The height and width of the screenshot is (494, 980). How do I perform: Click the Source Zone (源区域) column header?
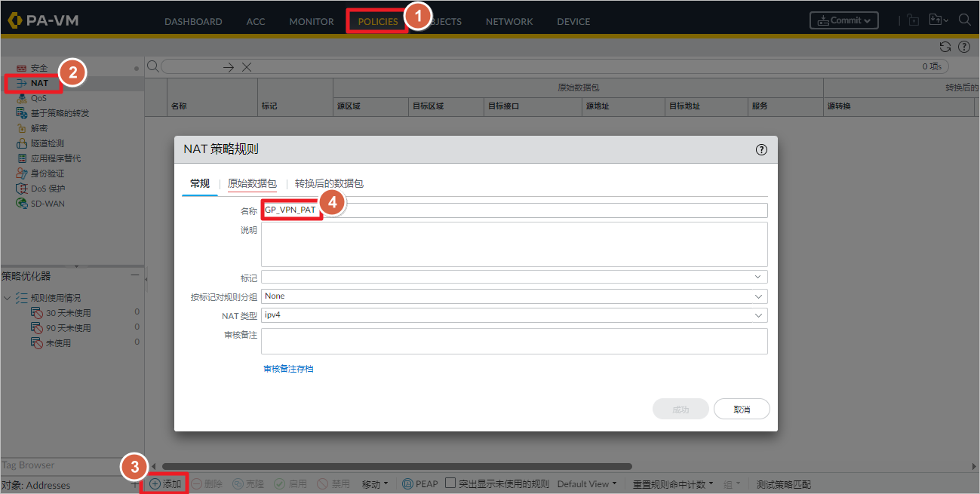click(x=349, y=106)
